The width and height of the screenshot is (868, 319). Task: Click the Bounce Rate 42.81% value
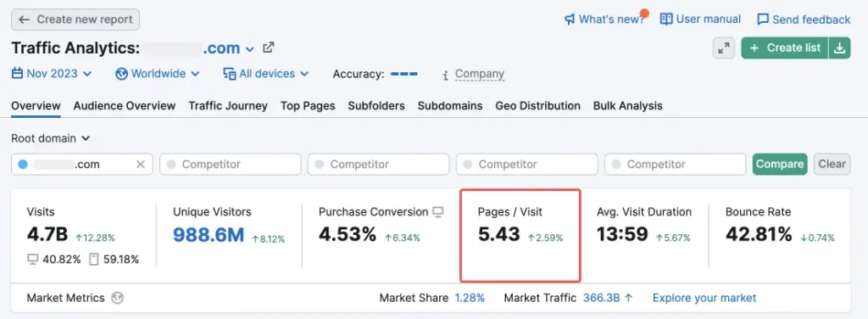pos(759,235)
